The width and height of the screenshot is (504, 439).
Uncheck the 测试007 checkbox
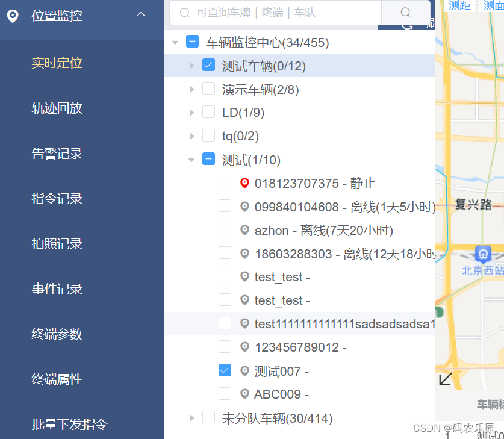[x=225, y=370]
